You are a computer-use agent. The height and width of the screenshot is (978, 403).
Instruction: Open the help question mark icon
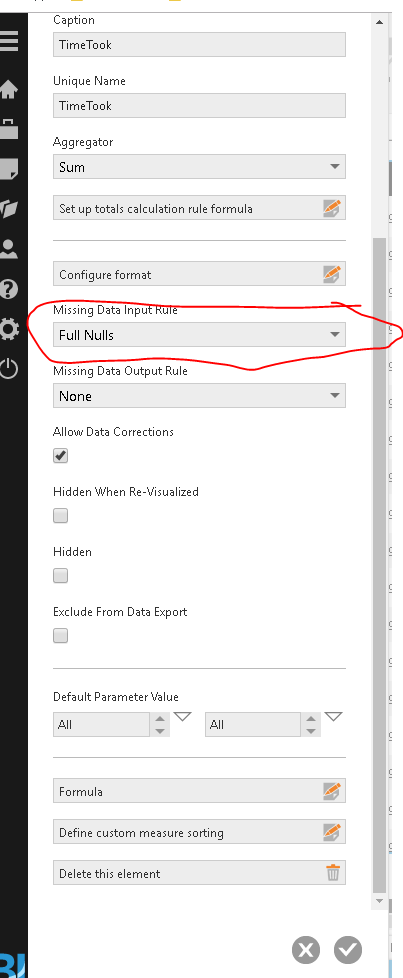[x=9, y=289]
